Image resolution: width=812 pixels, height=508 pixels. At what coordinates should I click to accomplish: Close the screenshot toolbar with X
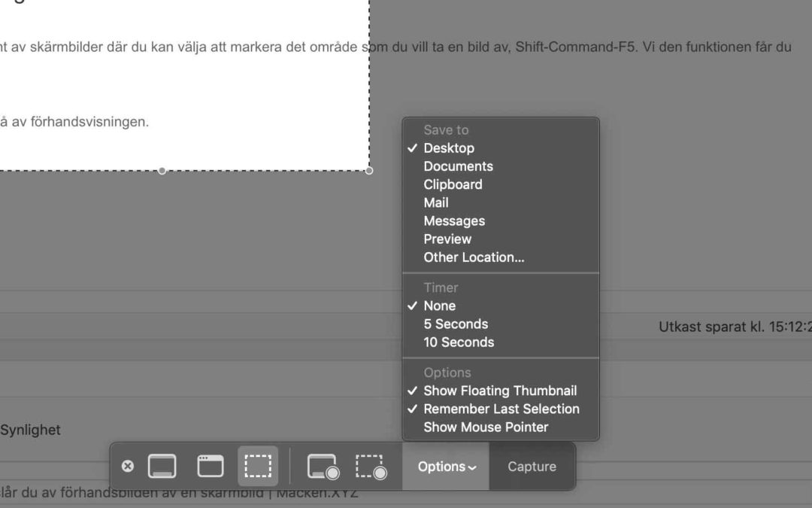click(128, 467)
